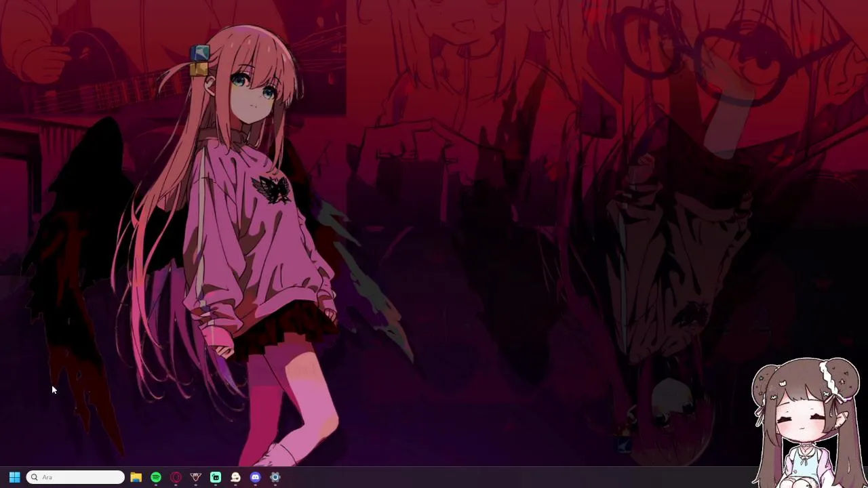Open File Explorer from taskbar
Screen dimensions: 868x488
(x=136, y=477)
